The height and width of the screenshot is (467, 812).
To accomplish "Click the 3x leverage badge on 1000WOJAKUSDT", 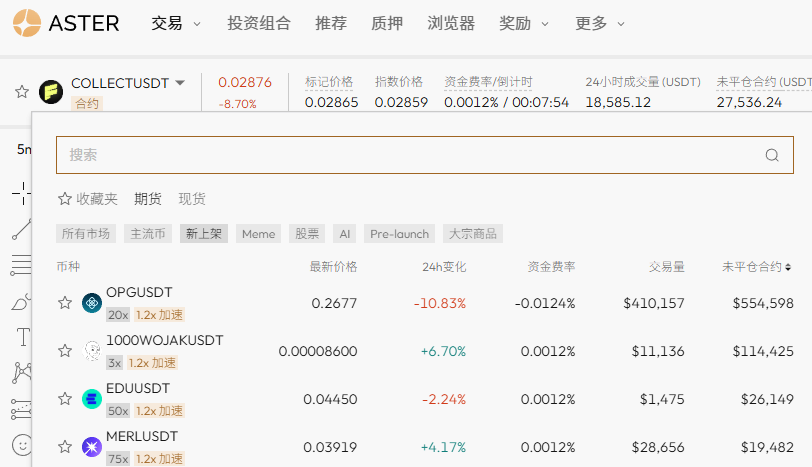I will pos(114,363).
